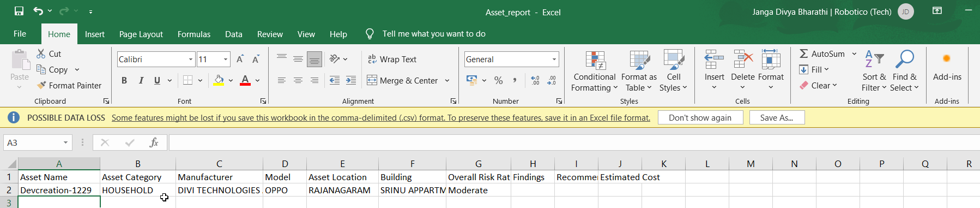Toggle Wrap Text

(392, 59)
